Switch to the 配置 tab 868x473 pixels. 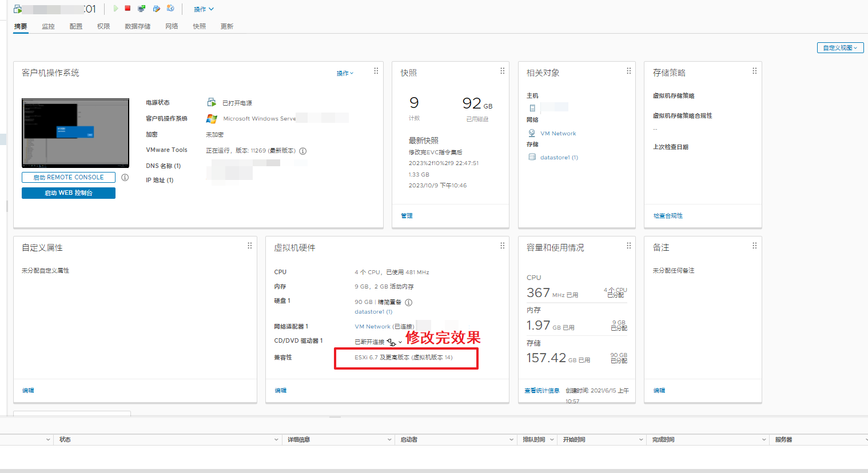[x=76, y=26]
